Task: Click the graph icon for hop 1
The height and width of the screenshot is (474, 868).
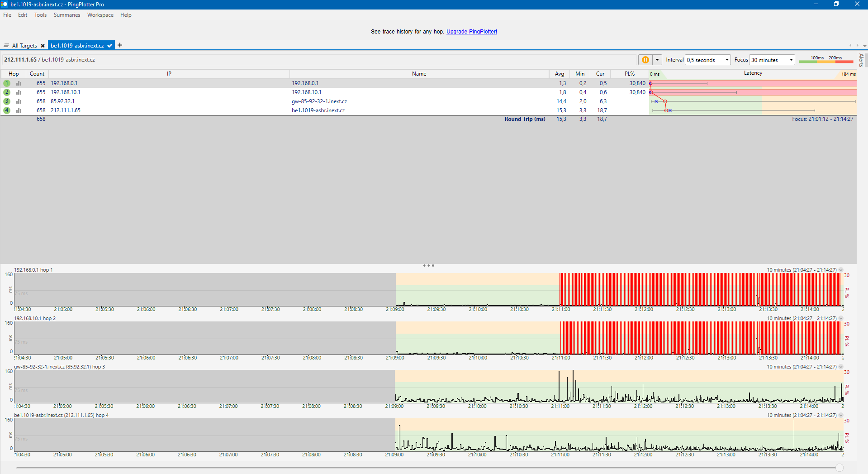Action: 19,83
